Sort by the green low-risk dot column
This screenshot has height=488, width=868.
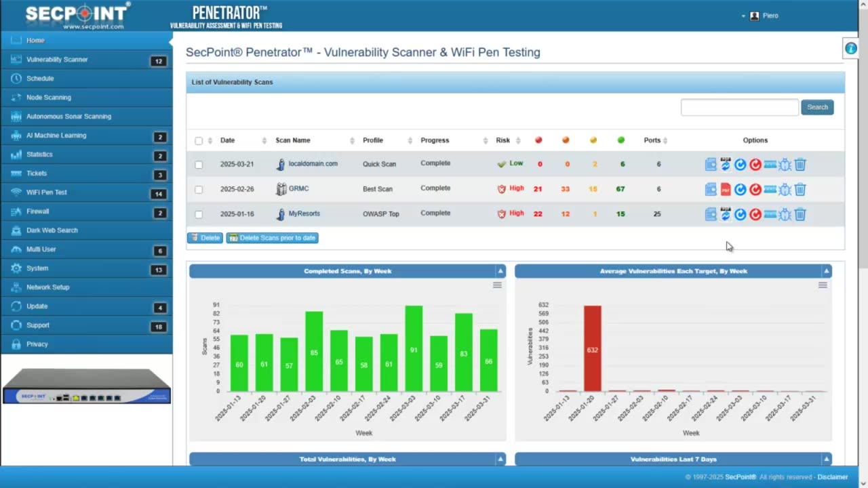[620, 140]
